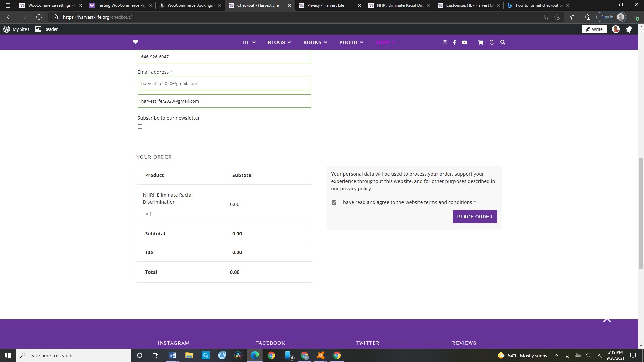Enable the Subscribe to our newsletter checkbox
The height and width of the screenshot is (362, 644).
(140, 126)
